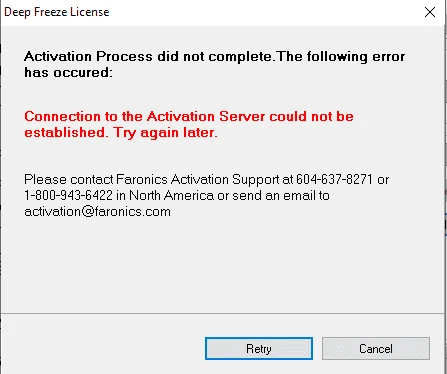Click the 'The following error' heading text
The image size is (447, 374).
click(x=341, y=56)
